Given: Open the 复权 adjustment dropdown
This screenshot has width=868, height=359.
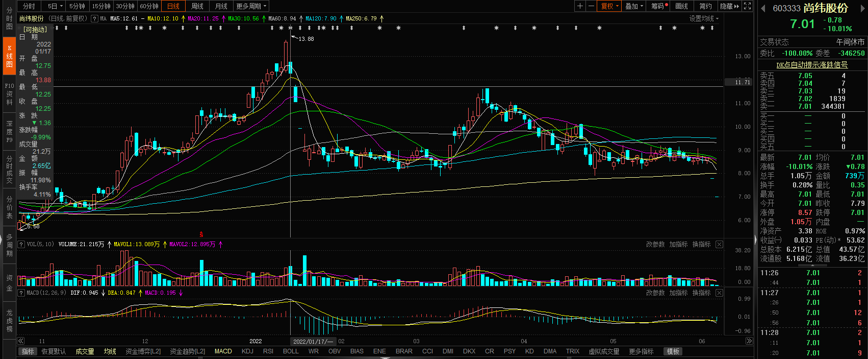Looking at the screenshot, I should (x=609, y=6).
